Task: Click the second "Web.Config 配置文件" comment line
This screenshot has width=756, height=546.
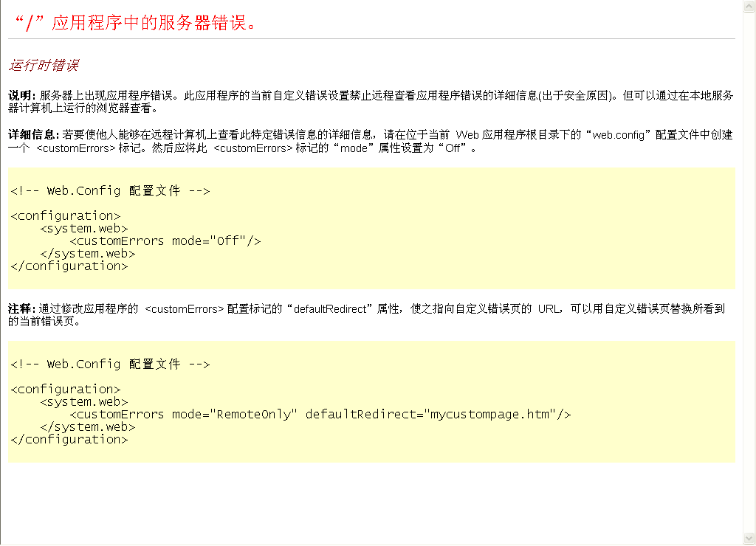Action: tap(111, 364)
